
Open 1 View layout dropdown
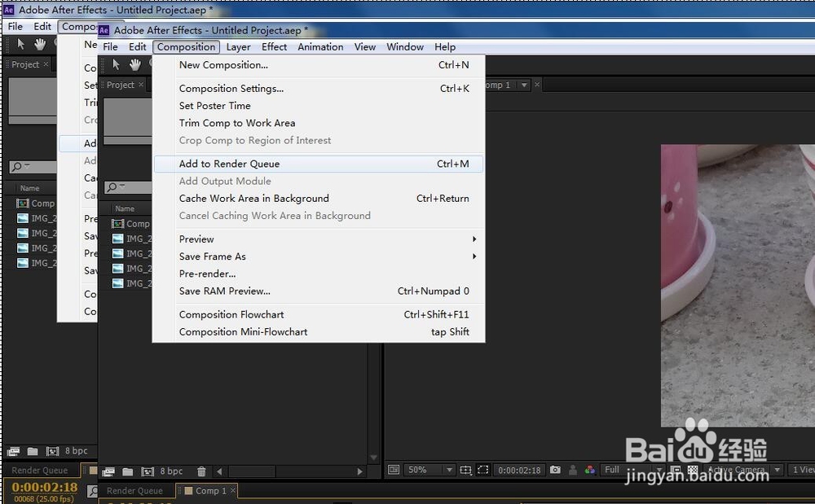click(x=801, y=470)
